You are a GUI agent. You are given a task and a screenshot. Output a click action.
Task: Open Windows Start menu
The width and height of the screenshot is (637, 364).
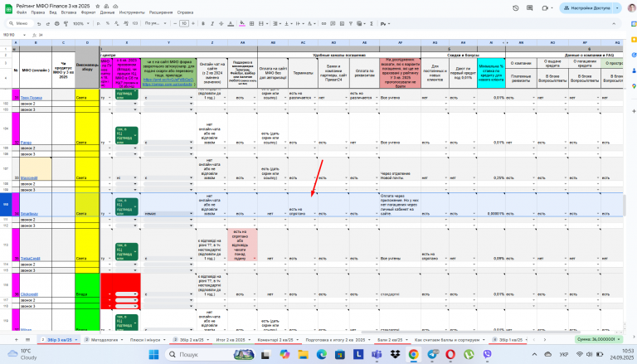[x=153, y=354]
